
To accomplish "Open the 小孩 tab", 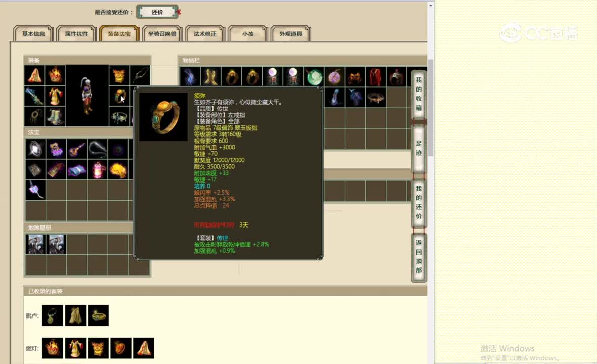I will [x=248, y=34].
